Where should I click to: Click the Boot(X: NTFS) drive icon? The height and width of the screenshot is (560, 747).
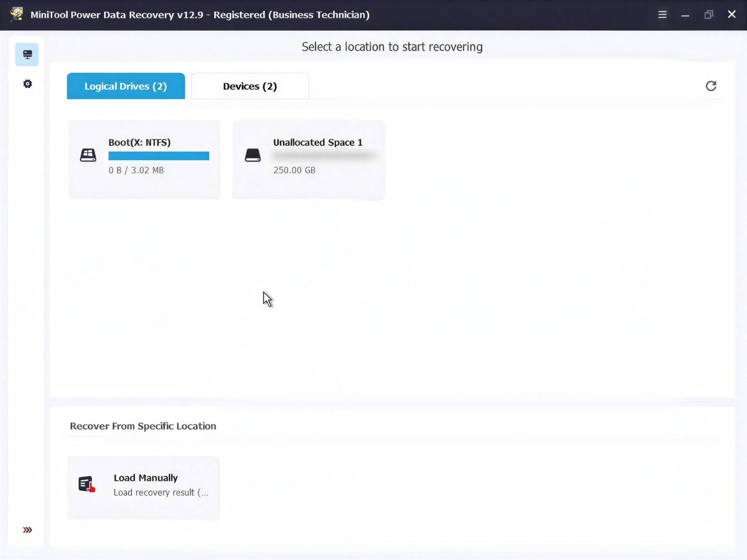click(x=88, y=155)
